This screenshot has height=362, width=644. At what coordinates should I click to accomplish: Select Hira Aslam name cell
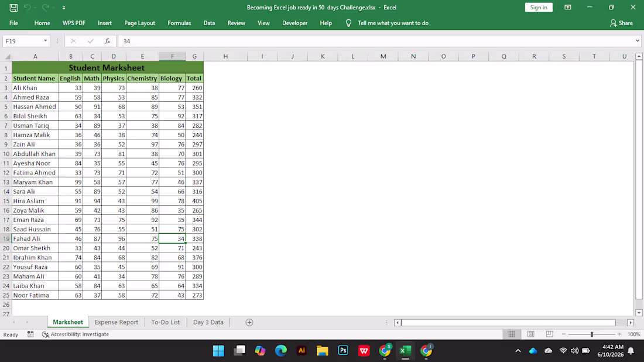tap(35, 201)
